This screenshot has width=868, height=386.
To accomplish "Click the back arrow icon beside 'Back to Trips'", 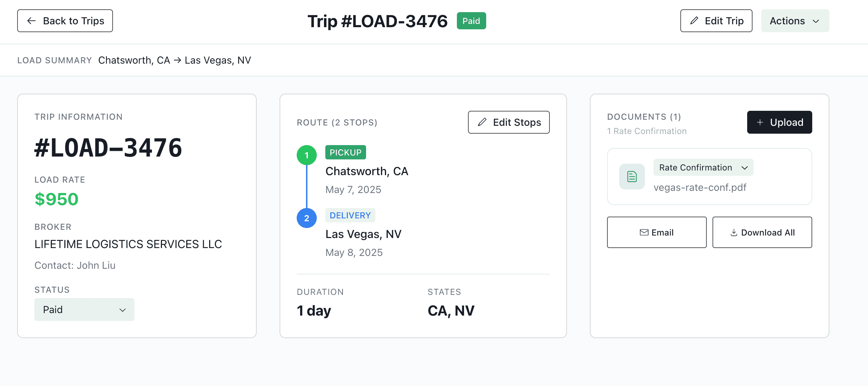I will [32, 21].
